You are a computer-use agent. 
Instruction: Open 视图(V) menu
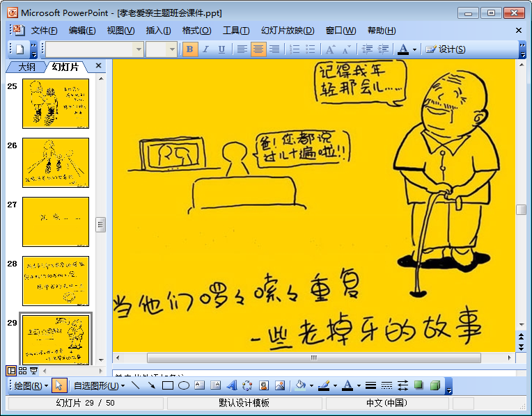(120, 31)
